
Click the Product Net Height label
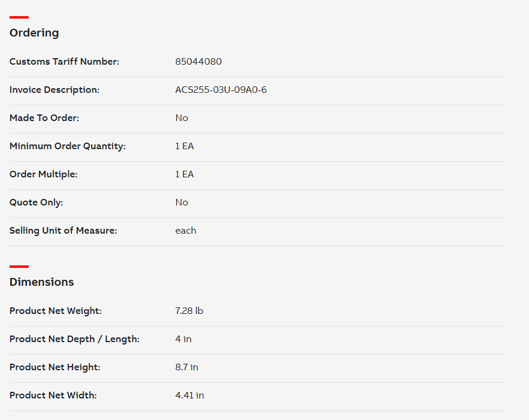coord(55,367)
